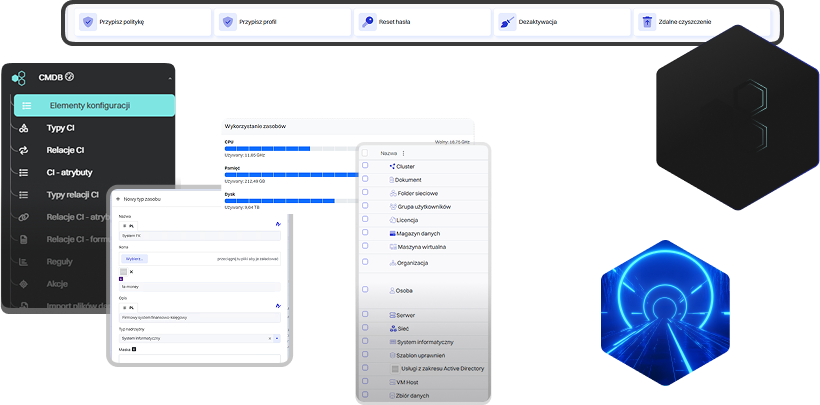
Task: Open Elementy konfiguracji menu item
Action: (94, 105)
